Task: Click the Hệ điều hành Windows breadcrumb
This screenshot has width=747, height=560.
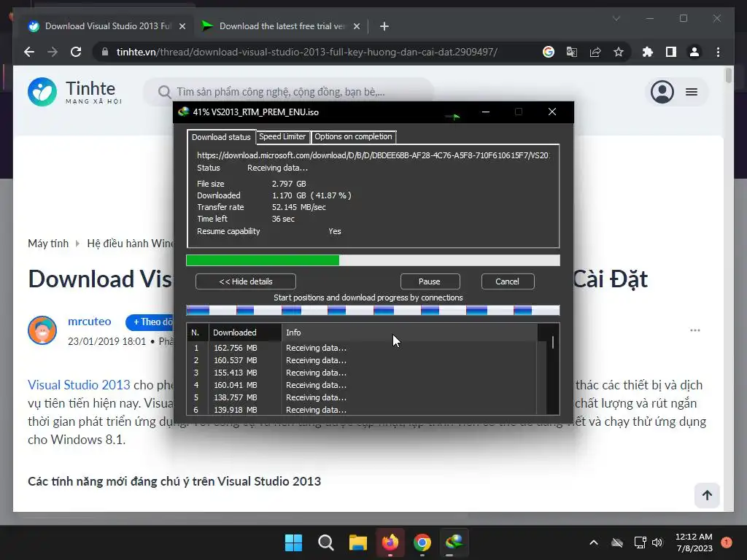Action: 130,244
